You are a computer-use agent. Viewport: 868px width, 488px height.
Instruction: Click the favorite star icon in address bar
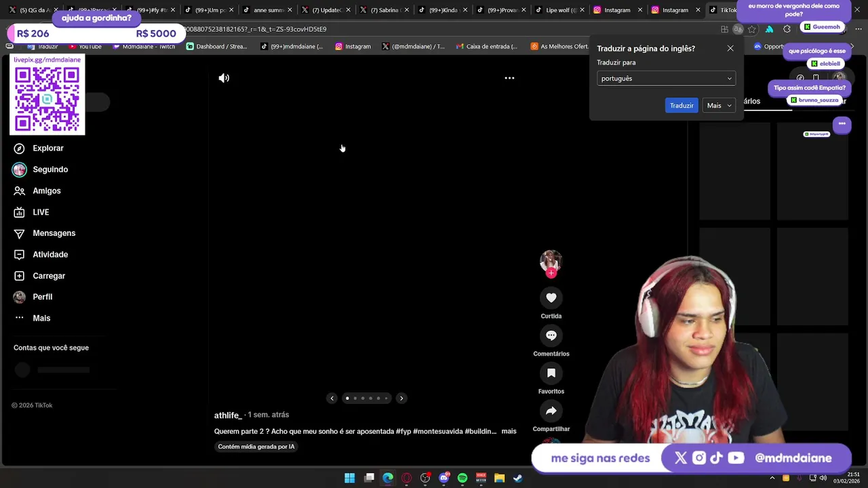pyautogui.click(x=752, y=29)
